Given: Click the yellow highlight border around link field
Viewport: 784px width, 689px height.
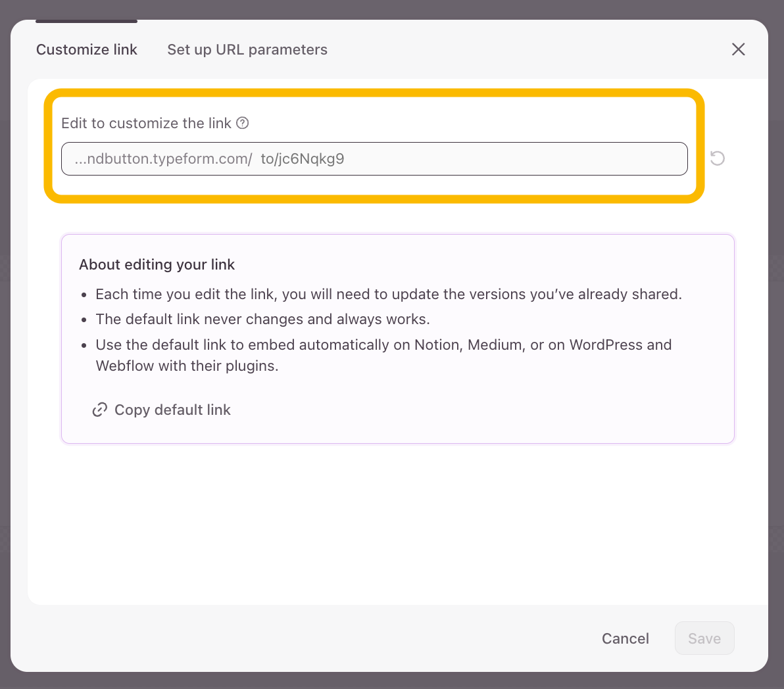Looking at the screenshot, I should [375, 93].
